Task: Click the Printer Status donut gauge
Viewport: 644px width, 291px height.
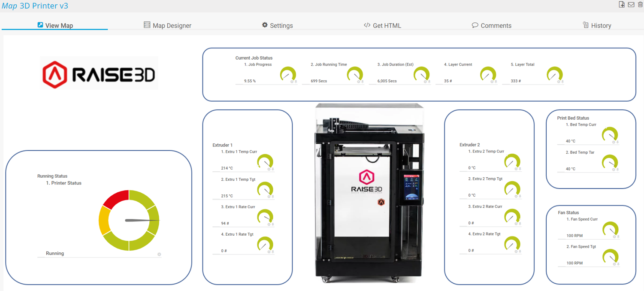Action: tap(129, 220)
